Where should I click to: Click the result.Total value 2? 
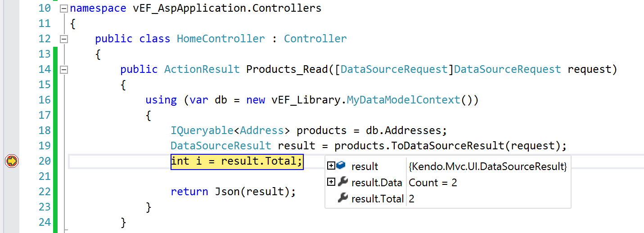(412, 199)
